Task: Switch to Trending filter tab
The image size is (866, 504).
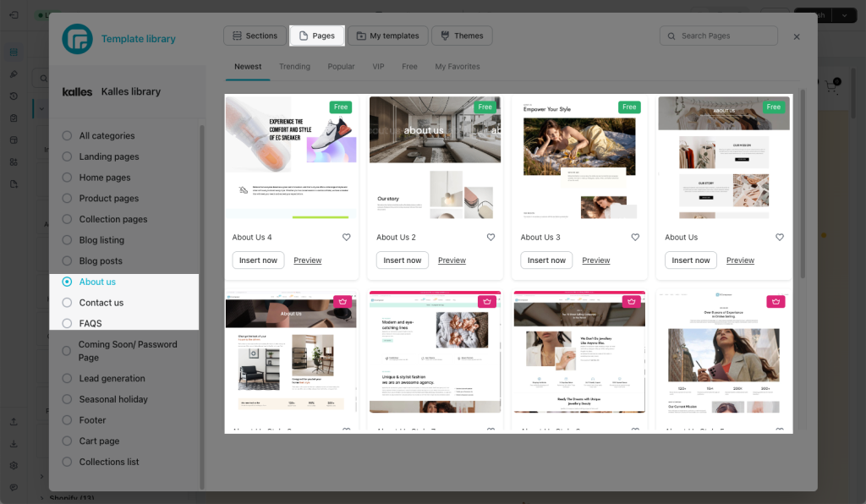Action: pyautogui.click(x=294, y=67)
